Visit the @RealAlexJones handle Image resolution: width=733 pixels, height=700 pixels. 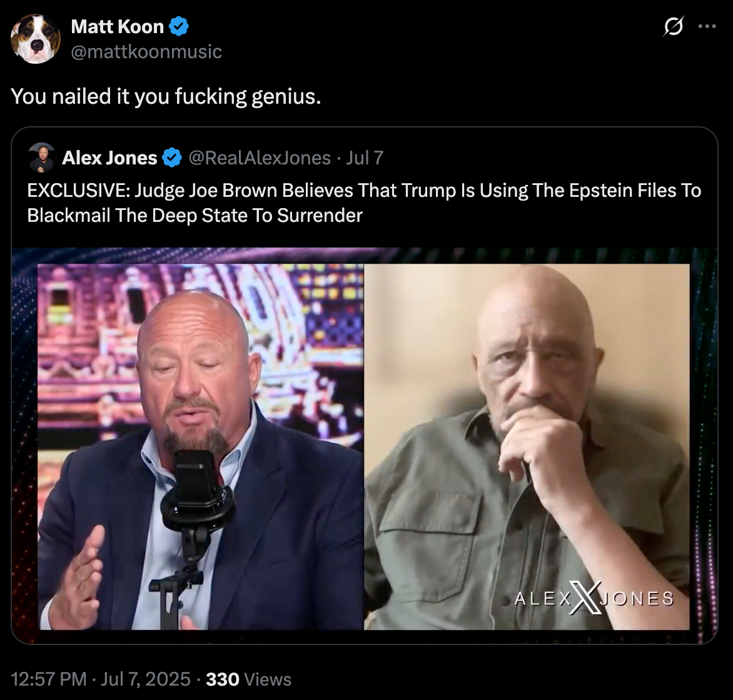tap(260, 158)
